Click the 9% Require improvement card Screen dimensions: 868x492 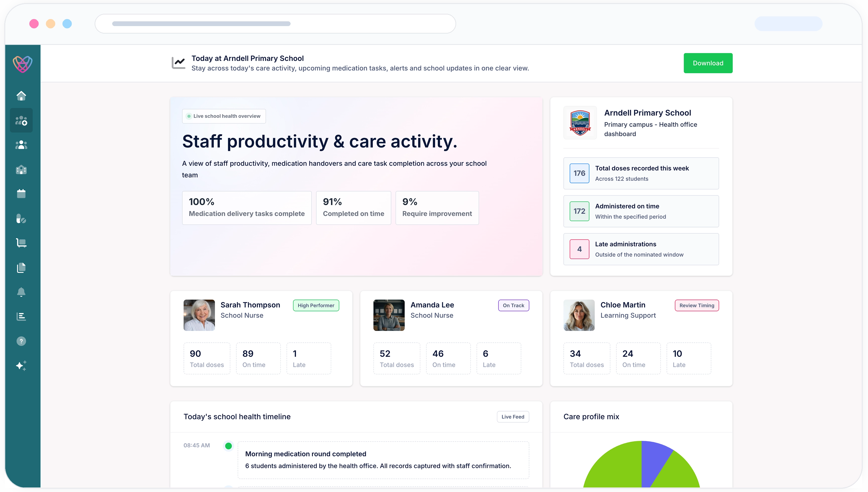[437, 208]
